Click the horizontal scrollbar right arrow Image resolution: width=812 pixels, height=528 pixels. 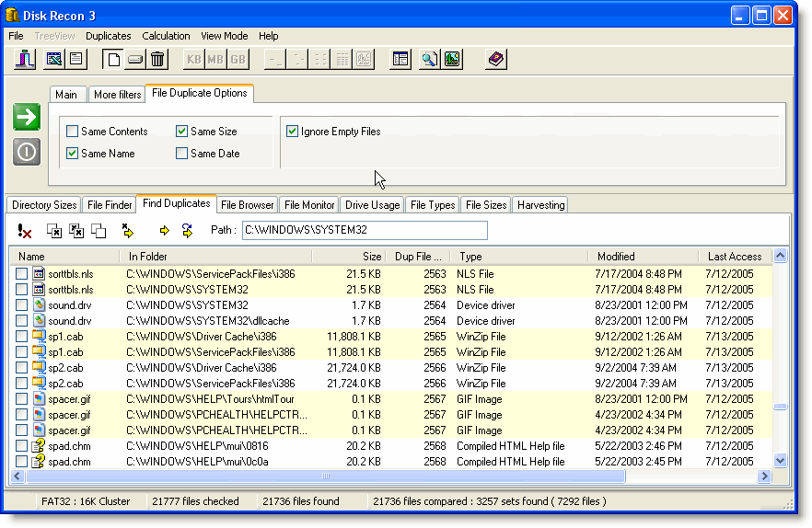pyautogui.click(x=764, y=476)
